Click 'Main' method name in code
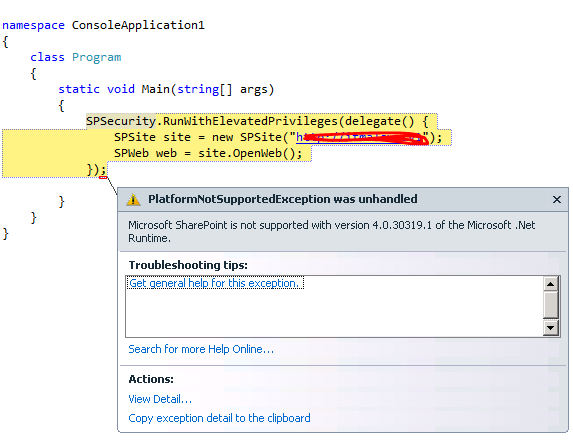Image resolution: width=573 pixels, height=443 pixels. click(155, 89)
